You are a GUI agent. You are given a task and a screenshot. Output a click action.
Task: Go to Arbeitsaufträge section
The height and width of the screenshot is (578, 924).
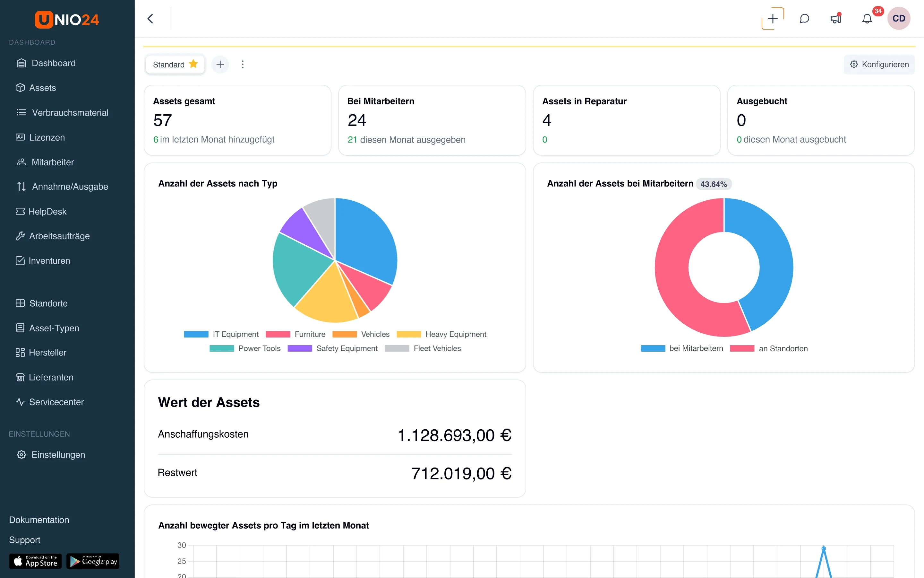pyautogui.click(x=53, y=236)
